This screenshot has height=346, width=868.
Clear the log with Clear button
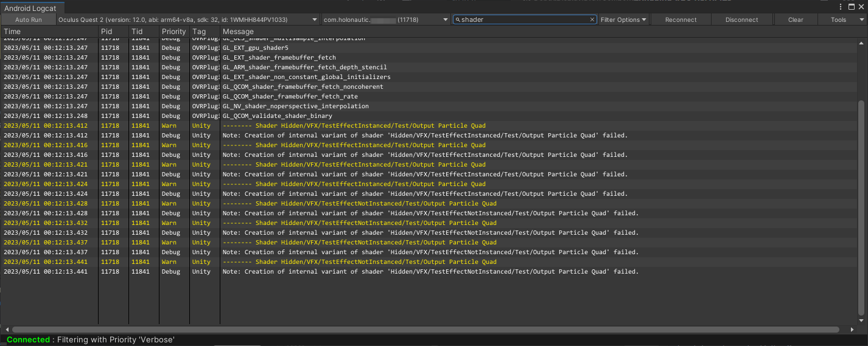[795, 19]
